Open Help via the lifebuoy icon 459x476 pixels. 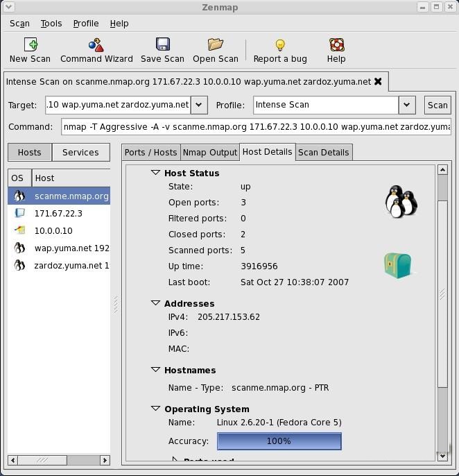336,46
